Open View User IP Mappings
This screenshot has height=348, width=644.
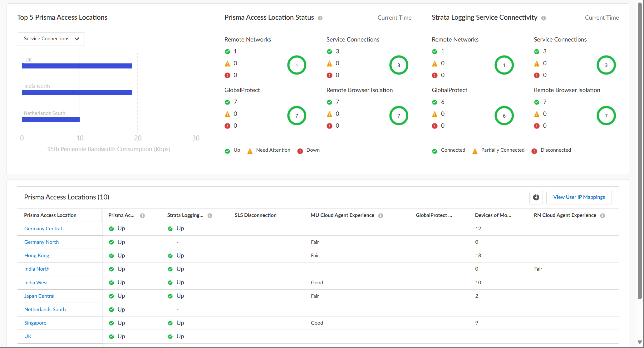[x=579, y=197]
